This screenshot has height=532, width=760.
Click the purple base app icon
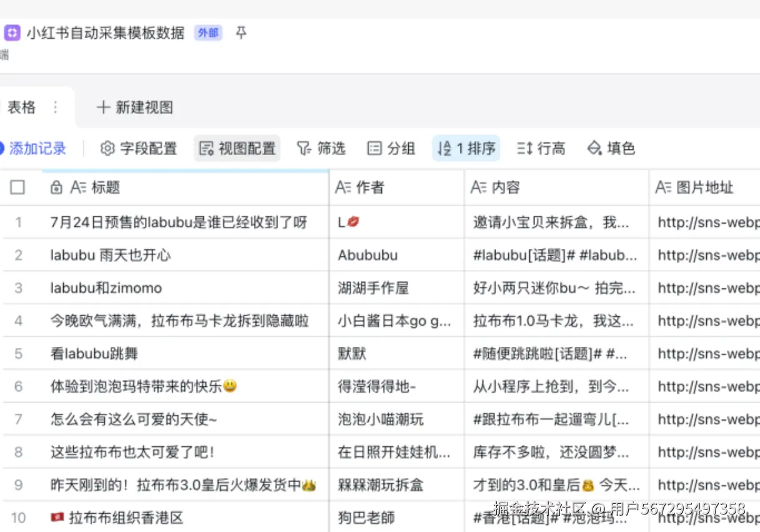point(12,33)
